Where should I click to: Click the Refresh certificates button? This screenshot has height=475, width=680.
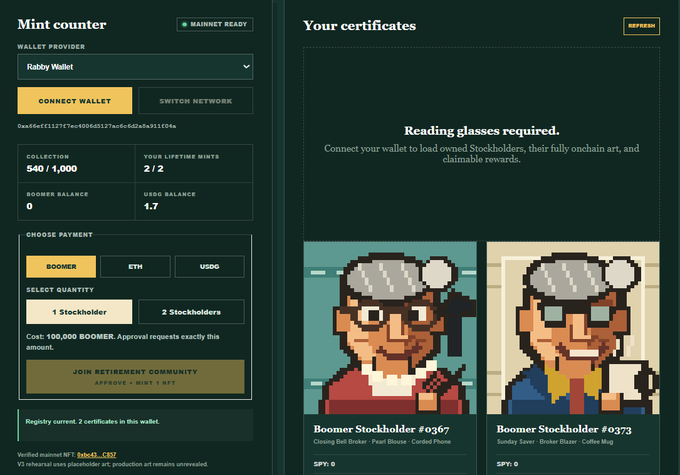tap(641, 26)
